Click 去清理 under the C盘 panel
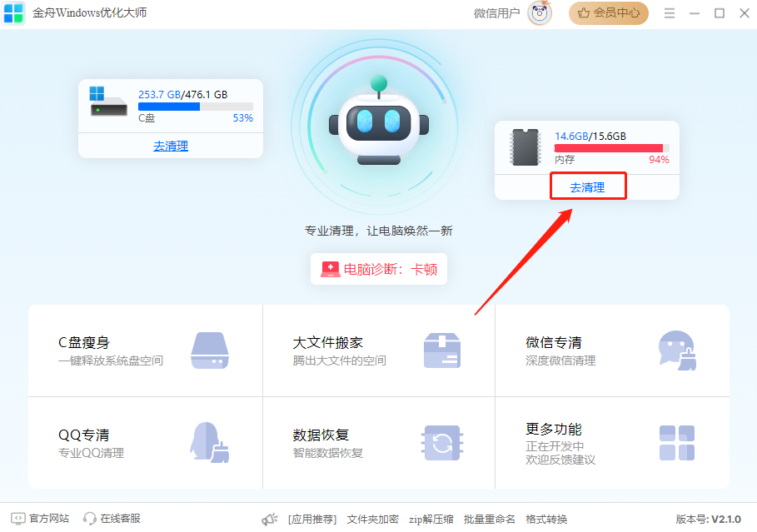The width and height of the screenshot is (757, 532). pyautogui.click(x=170, y=147)
